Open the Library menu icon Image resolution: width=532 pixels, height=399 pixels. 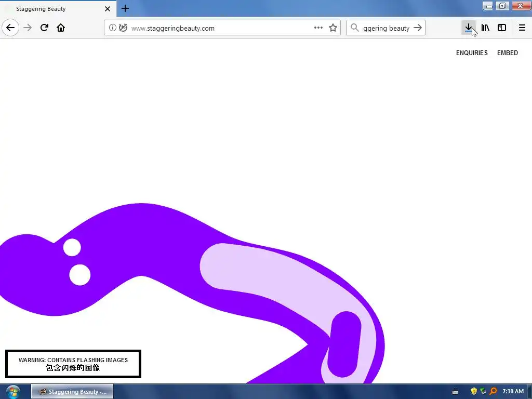pos(486,28)
